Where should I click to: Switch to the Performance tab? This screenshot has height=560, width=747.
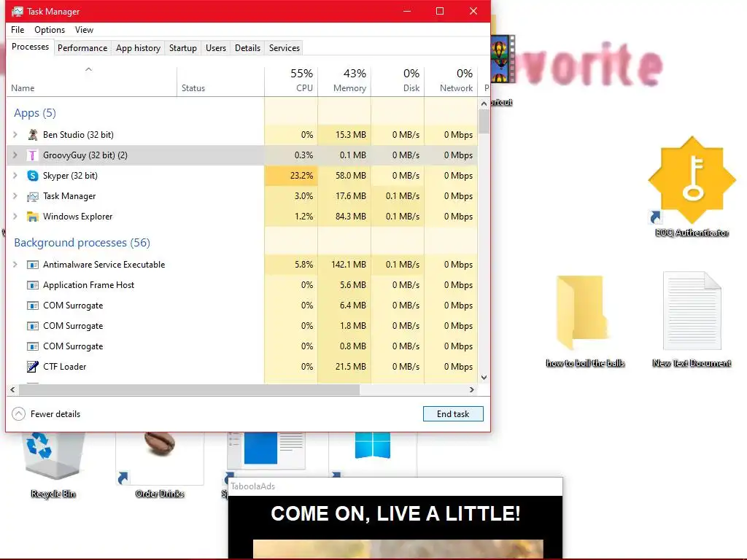tap(82, 48)
